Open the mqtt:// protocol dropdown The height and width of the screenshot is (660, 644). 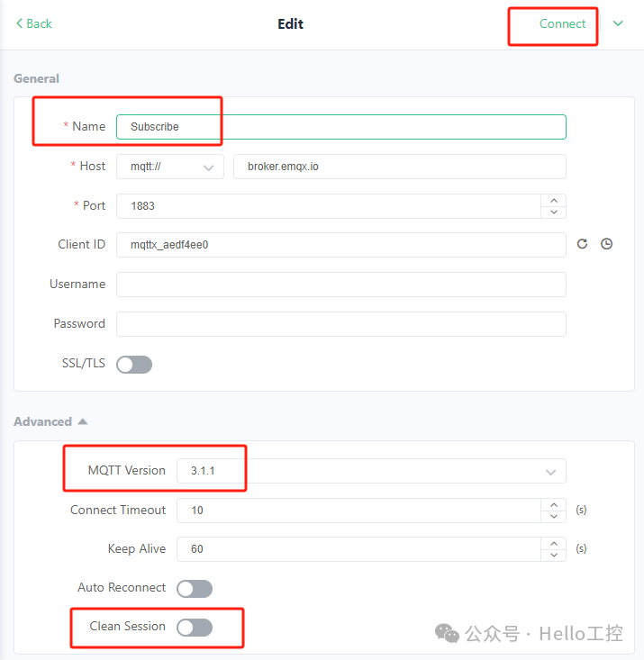(170, 167)
